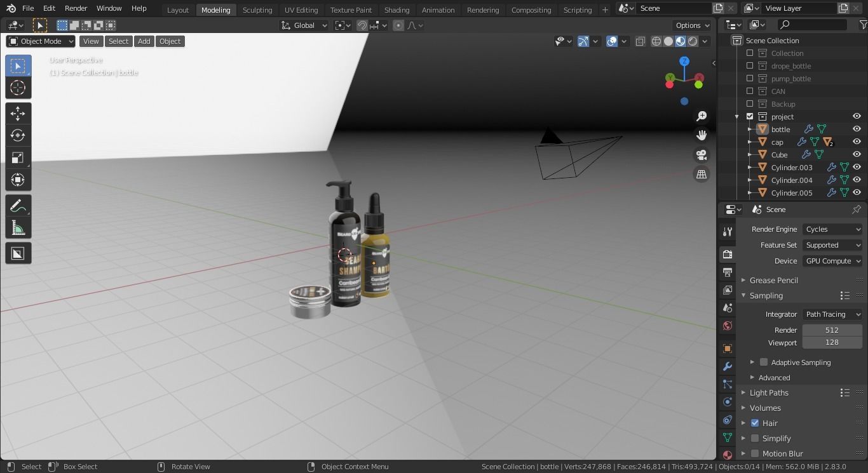The height and width of the screenshot is (473, 868).
Task: Disable the Hair checkbox
Action: coord(755,423)
